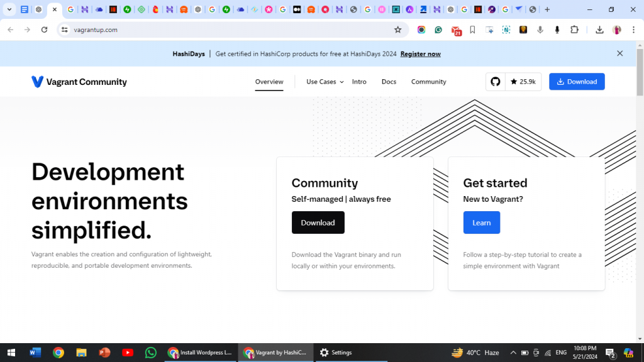The image size is (644, 362).
Task: Reload the page
Action: pos(44,30)
